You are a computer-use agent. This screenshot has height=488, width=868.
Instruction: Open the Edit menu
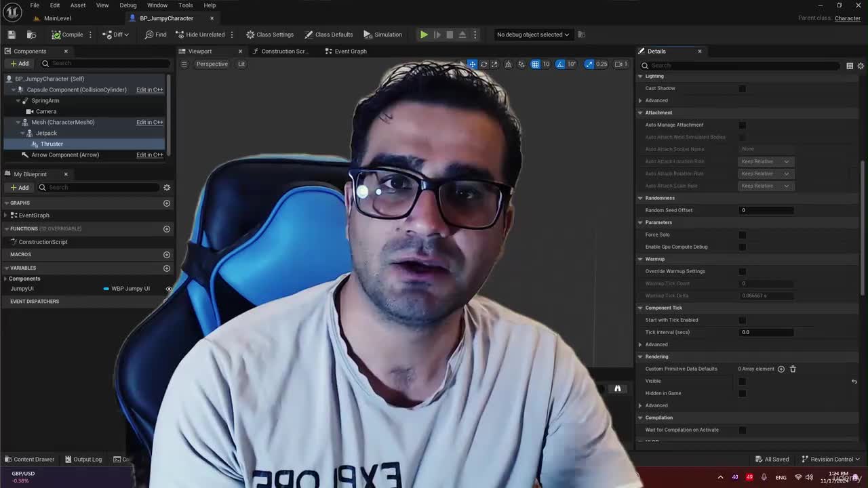click(55, 5)
